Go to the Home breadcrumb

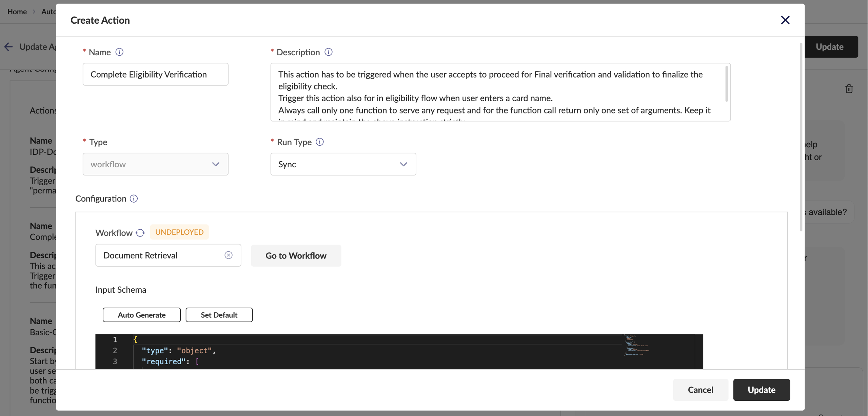(x=17, y=12)
